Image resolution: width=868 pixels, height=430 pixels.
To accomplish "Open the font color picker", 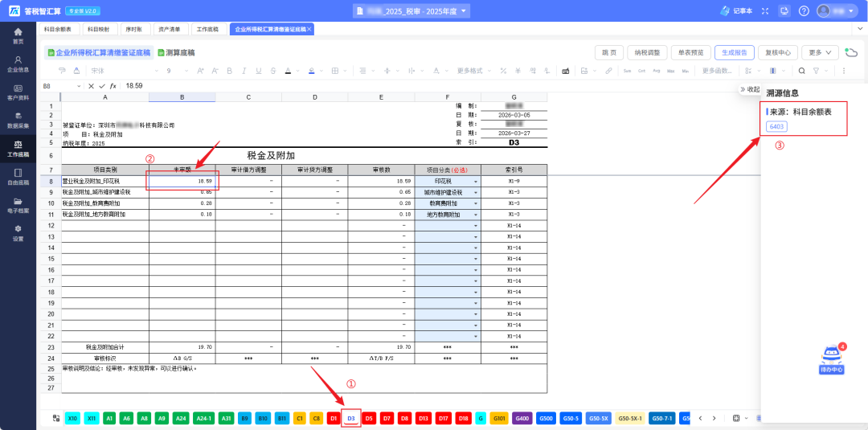I will pos(290,71).
